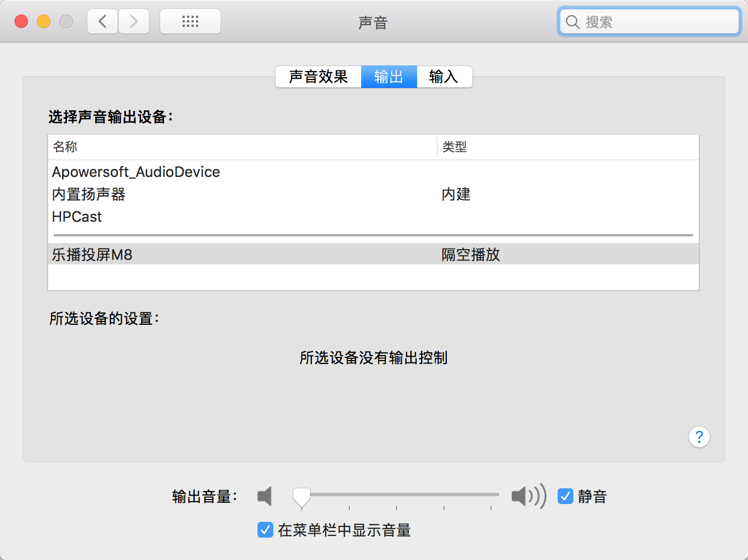Image resolution: width=748 pixels, height=560 pixels.
Task: Select 乐播投屏M8 AirPlay device
Action: [x=373, y=254]
